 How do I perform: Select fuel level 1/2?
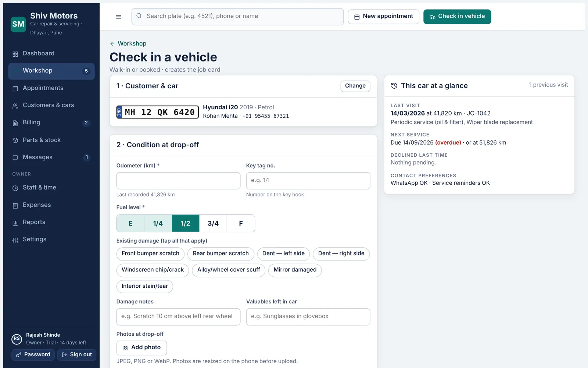coord(186,223)
